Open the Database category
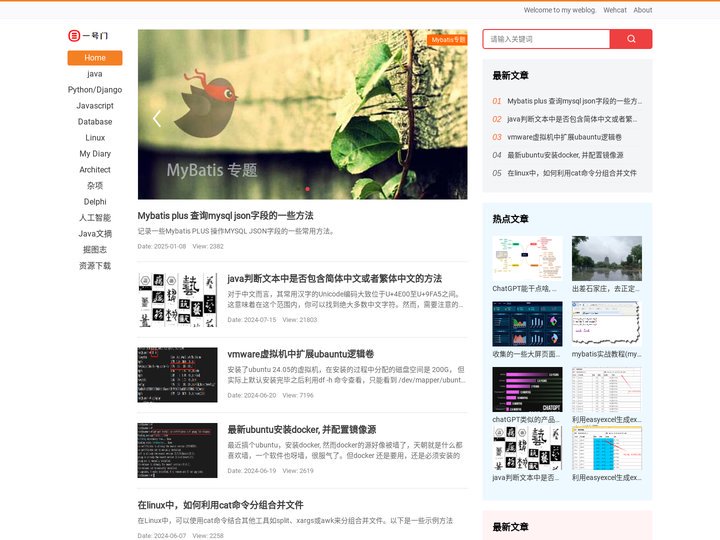 coord(95,122)
